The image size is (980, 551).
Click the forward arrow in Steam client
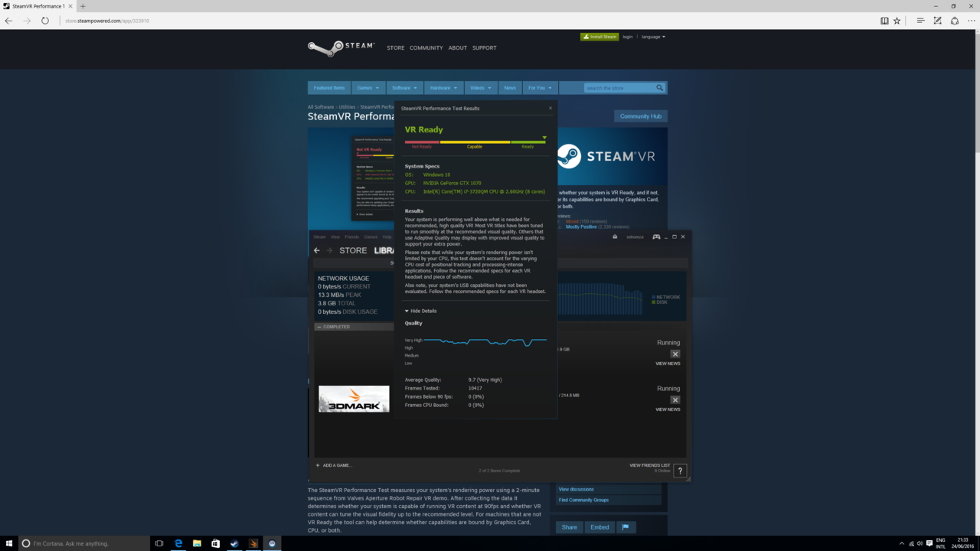[330, 250]
